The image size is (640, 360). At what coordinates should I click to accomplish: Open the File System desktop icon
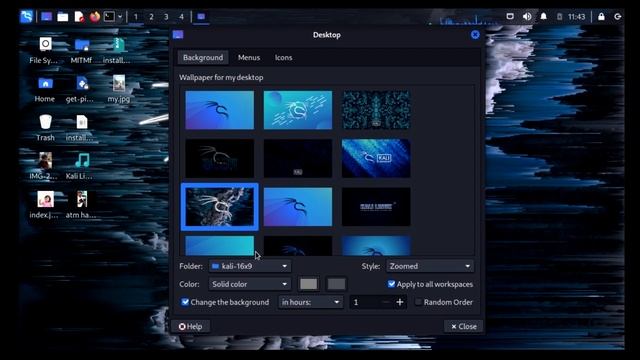[x=44, y=50]
